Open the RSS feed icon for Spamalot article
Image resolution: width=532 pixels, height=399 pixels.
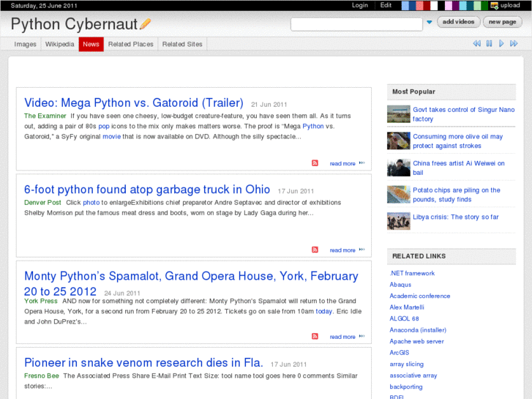315,336
